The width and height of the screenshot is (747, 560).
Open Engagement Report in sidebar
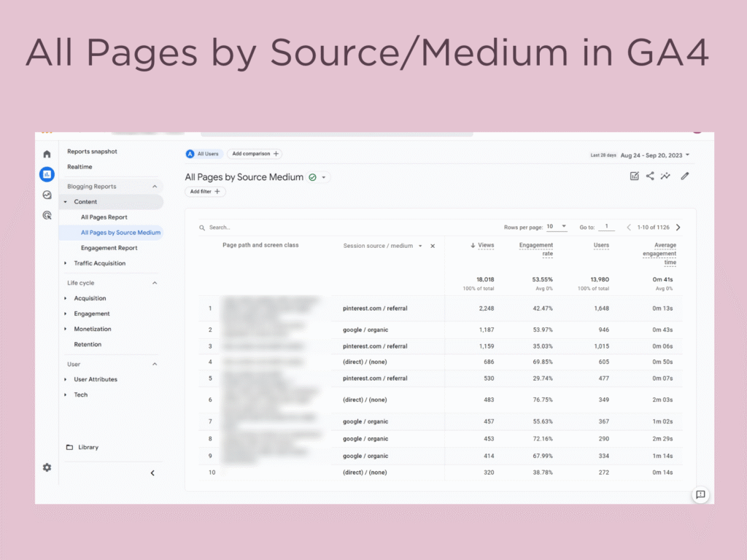pyautogui.click(x=109, y=248)
